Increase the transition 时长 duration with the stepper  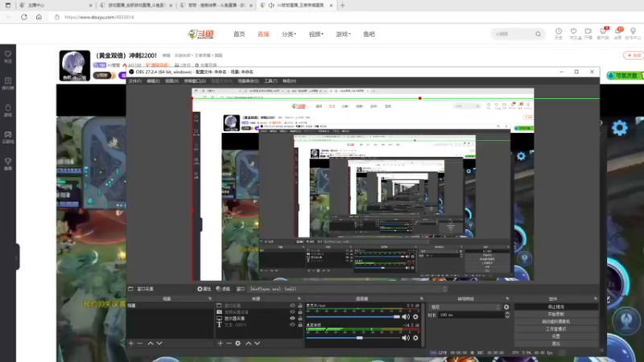click(507, 313)
